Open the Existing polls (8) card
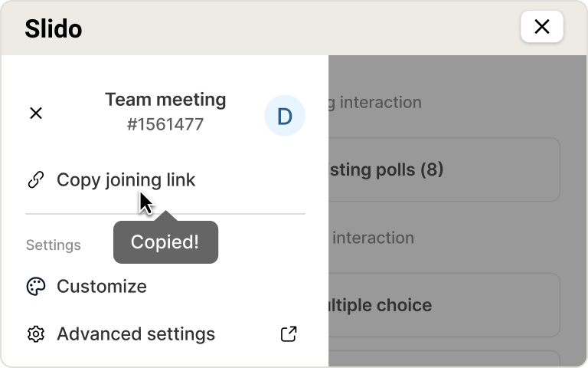This screenshot has width=588, height=368. [444, 169]
